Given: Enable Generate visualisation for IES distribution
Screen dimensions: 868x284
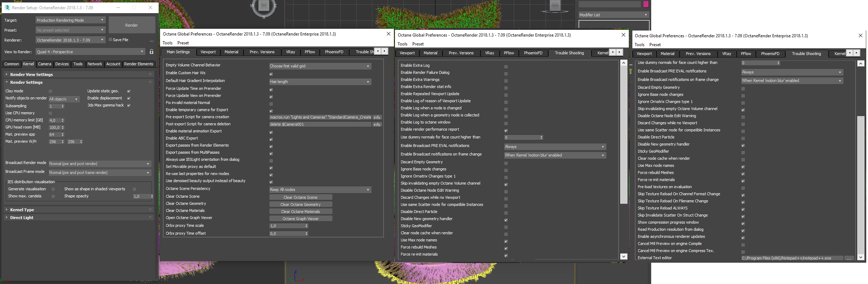Looking at the screenshot, I should coord(53,189).
